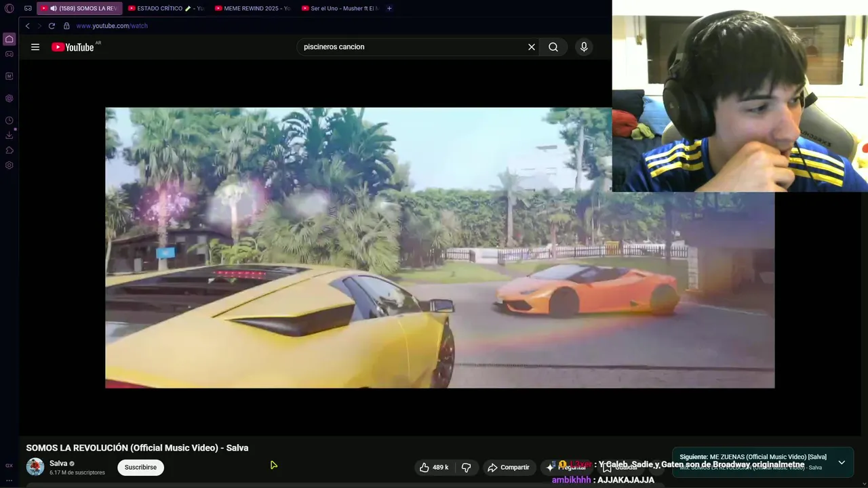
Task: Click the '6.17 M de suscriptores' text
Action: [x=77, y=472]
